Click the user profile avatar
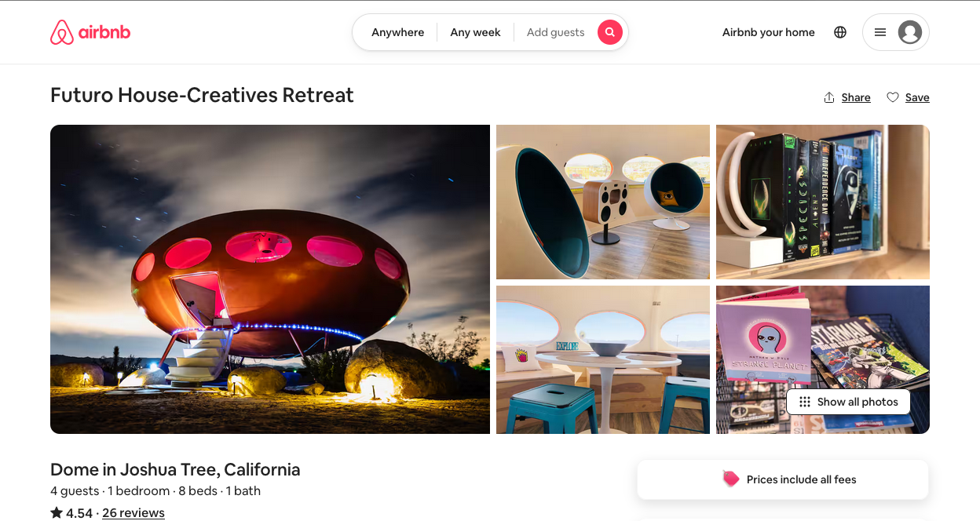The width and height of the screenshot is (980, 521). point(910,32)
